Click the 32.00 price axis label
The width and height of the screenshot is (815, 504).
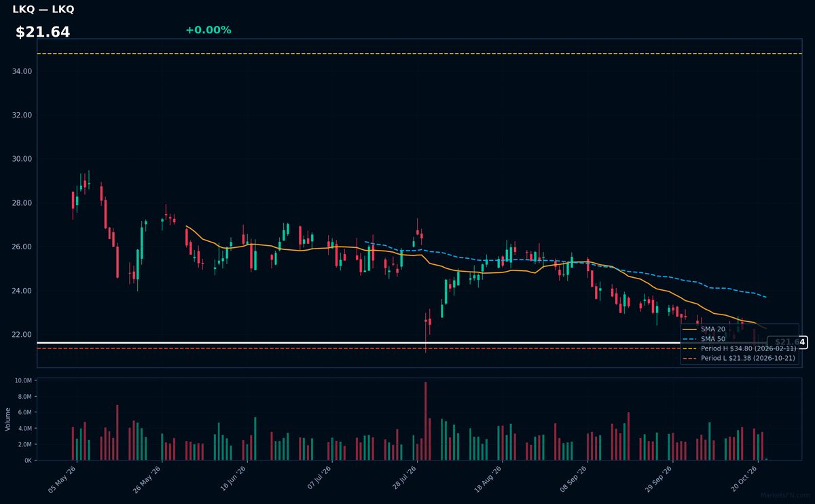[22, 115]
